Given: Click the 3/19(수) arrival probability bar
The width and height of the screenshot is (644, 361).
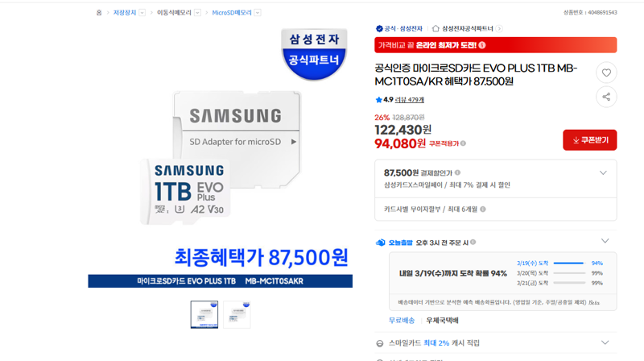Looking at the screenshot, I should (569, 263).
